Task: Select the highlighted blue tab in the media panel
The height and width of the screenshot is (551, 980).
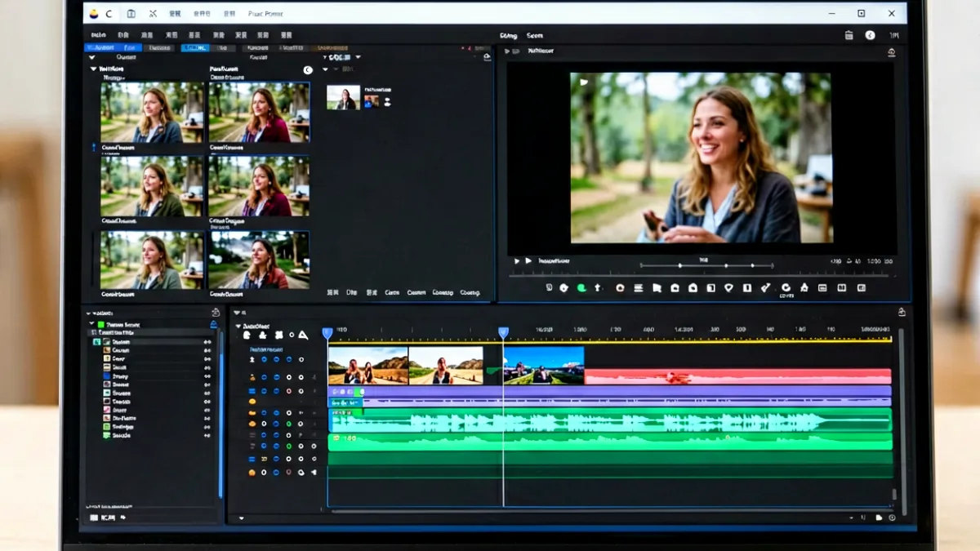Action: 114,47
